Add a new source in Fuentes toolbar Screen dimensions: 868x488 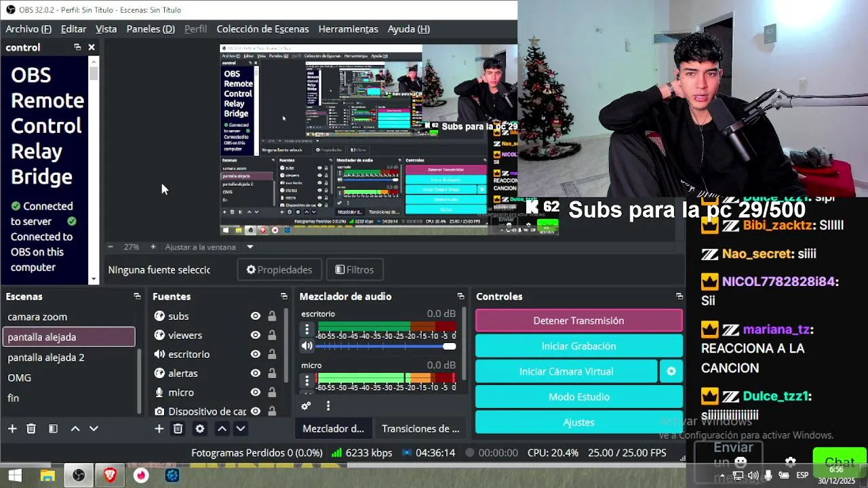point(159,428)
